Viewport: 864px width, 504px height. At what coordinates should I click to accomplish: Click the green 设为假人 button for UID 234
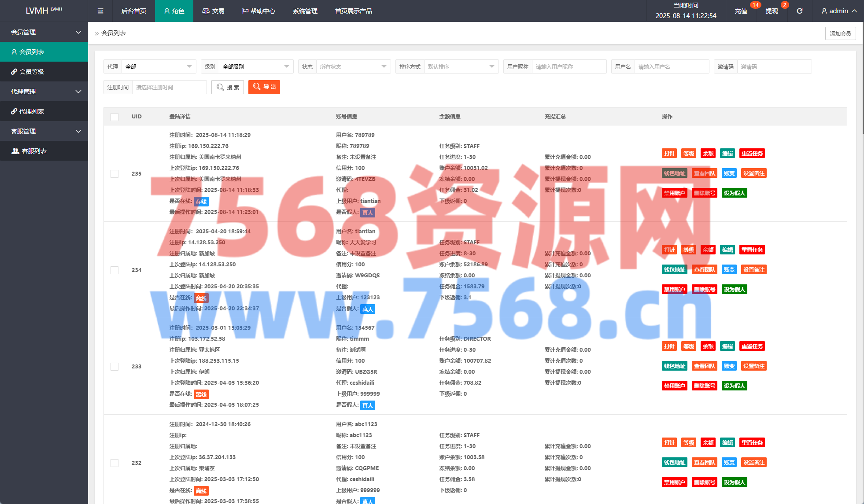pos(734,290)
